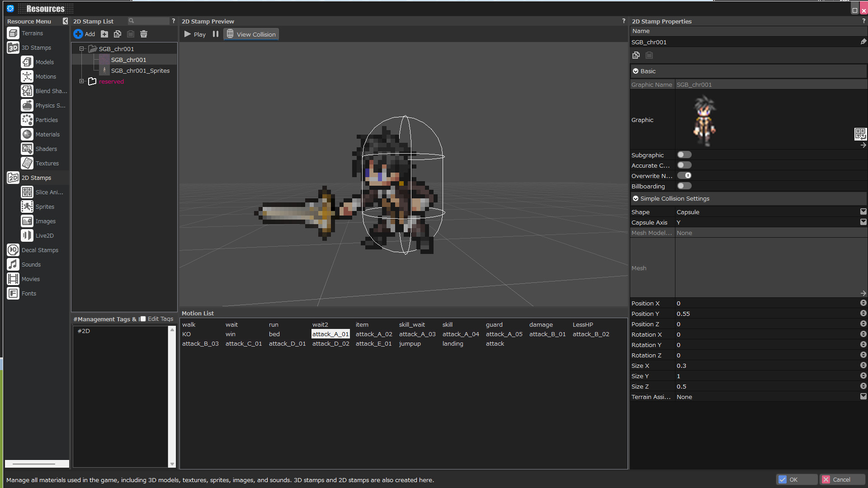This screenshot has width=868, height=488.
Task: Toggle the Subgraphic switch
Action: point(684,155)
